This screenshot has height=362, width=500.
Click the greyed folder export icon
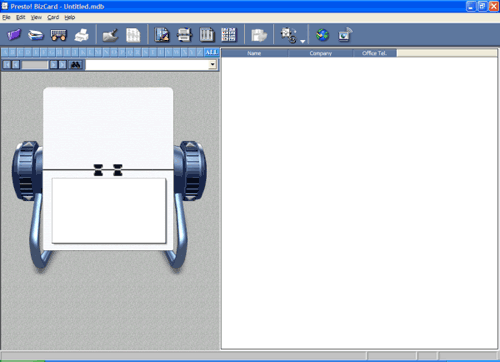(259, 35)
